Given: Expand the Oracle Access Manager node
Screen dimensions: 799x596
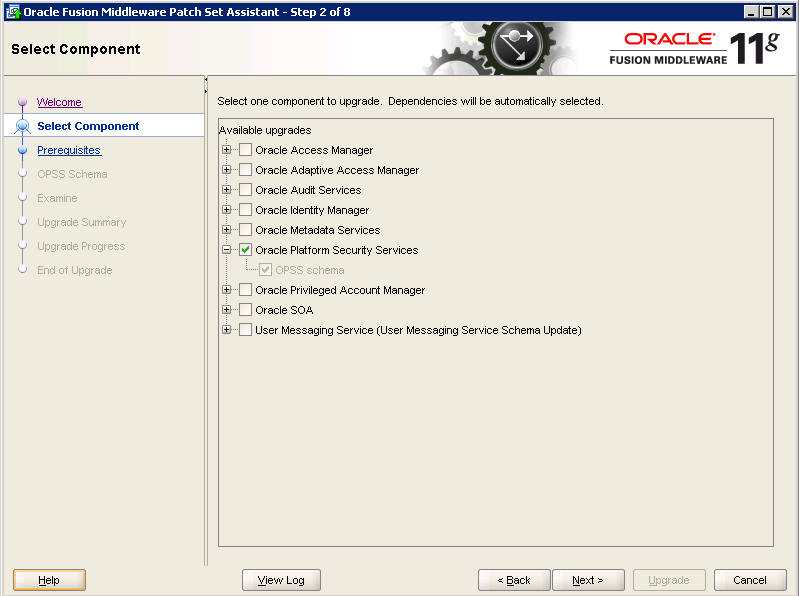Looking at the screenshot, I should (227, 150).
